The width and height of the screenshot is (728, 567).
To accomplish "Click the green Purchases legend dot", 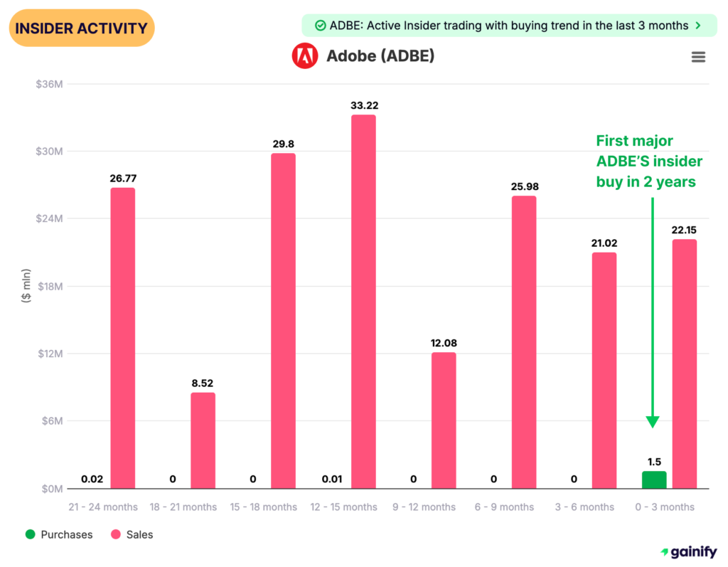I will pyautogui.click(x=30, y=534).
